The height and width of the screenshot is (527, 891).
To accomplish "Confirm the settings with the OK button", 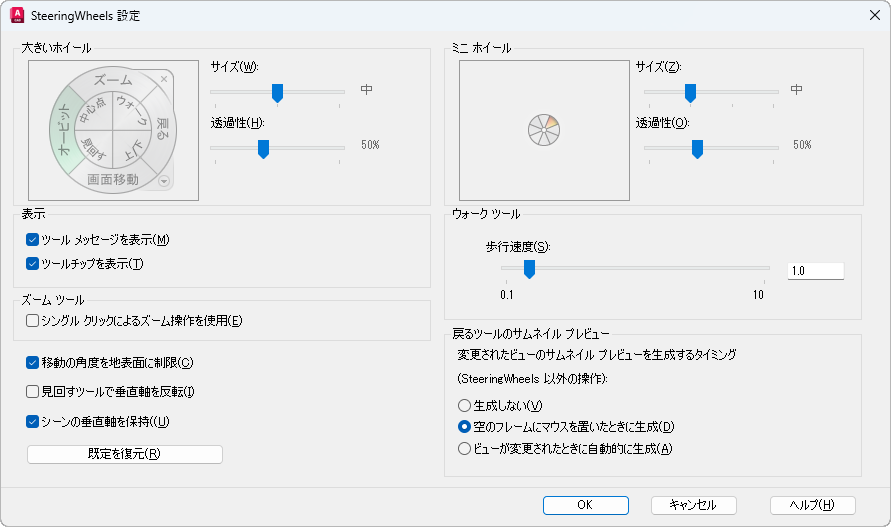I will tap(585, 505).
